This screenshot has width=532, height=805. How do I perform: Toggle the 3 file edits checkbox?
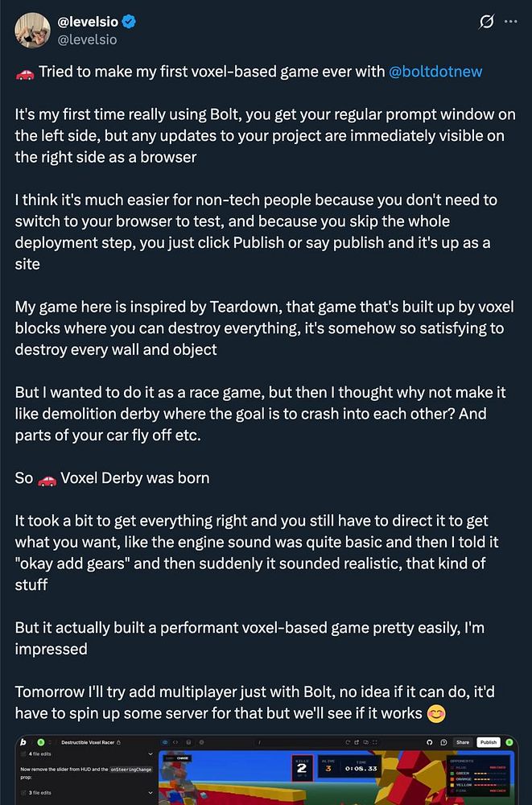[x=23, y=793]
